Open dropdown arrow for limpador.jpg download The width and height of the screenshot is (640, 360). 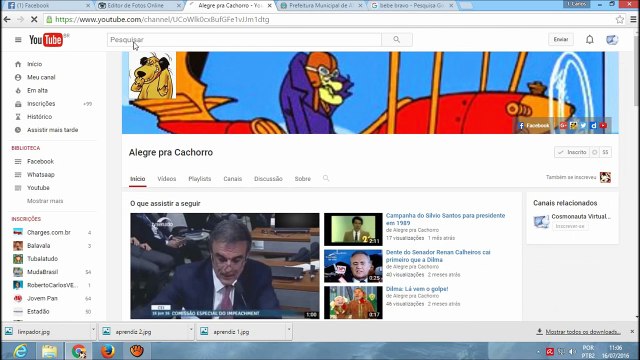pos(93,329)
